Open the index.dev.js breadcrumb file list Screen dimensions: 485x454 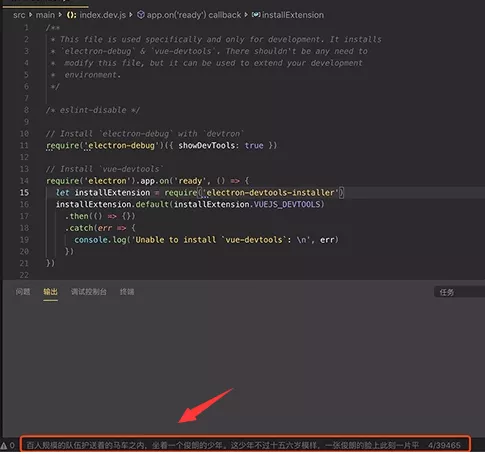tap(102, 15)
